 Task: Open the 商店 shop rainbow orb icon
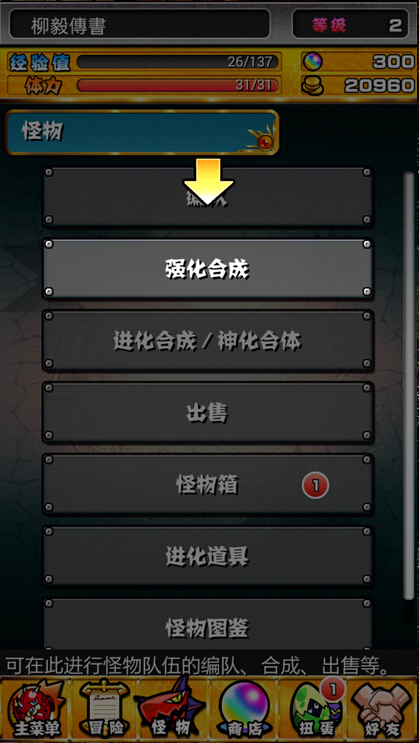click(x=244, y=709)
